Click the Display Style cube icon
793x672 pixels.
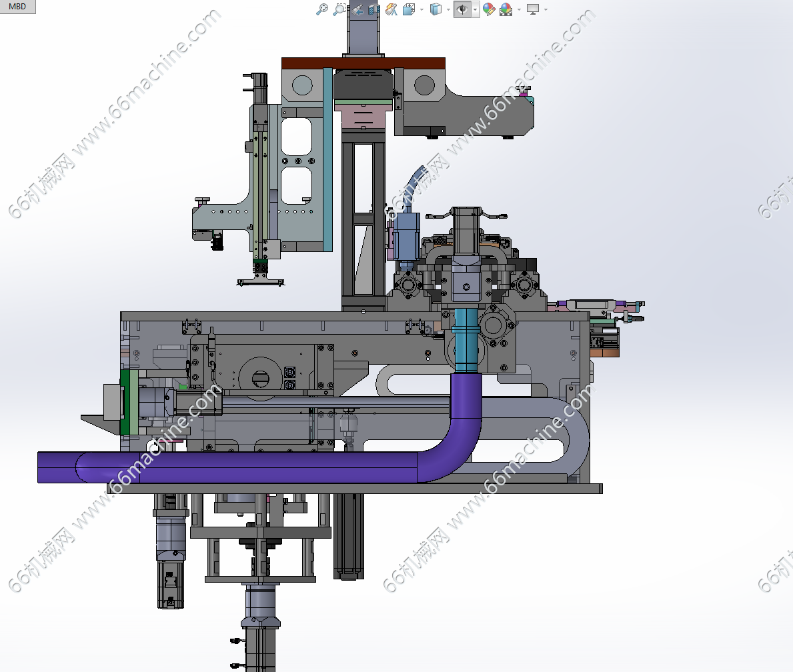[x=436, y=9]
